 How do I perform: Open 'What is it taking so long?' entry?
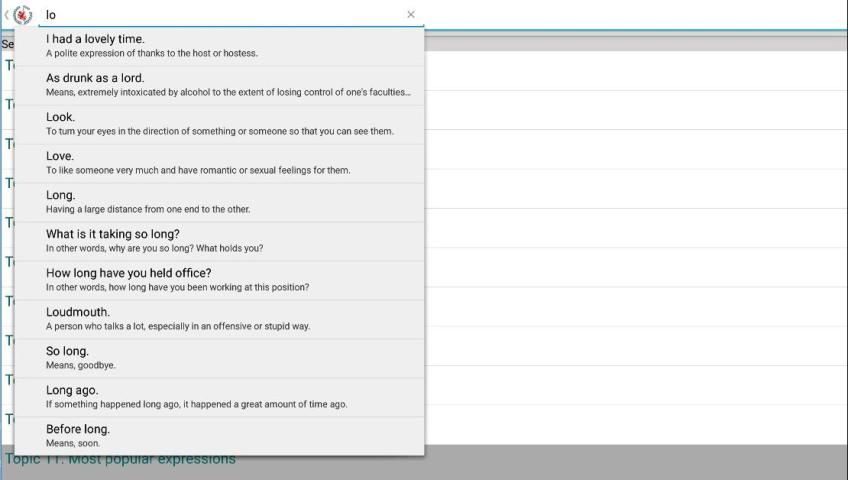(x=113, y=234)
